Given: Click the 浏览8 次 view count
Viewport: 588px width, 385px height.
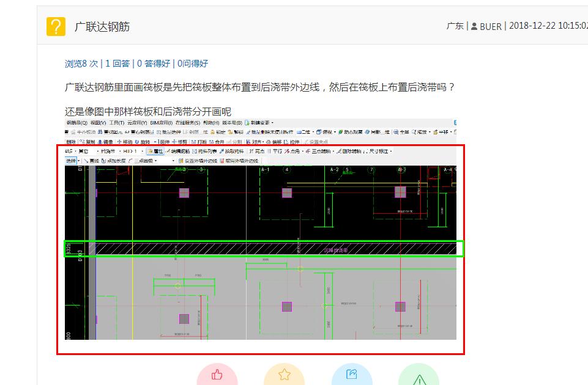Looking at the screenshot, I should [81, 64].
